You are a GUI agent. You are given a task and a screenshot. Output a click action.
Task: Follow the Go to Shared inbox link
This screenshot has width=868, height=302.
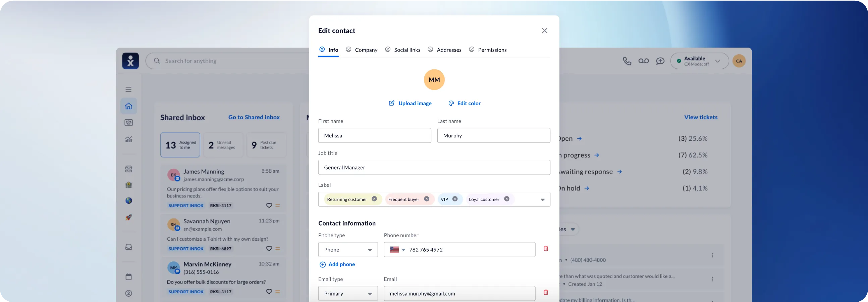(x=254, y=117)
